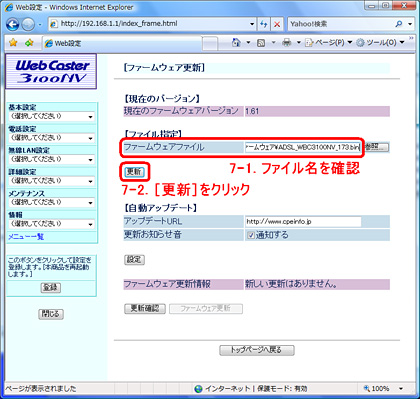Click the 閉じる button

51,314
